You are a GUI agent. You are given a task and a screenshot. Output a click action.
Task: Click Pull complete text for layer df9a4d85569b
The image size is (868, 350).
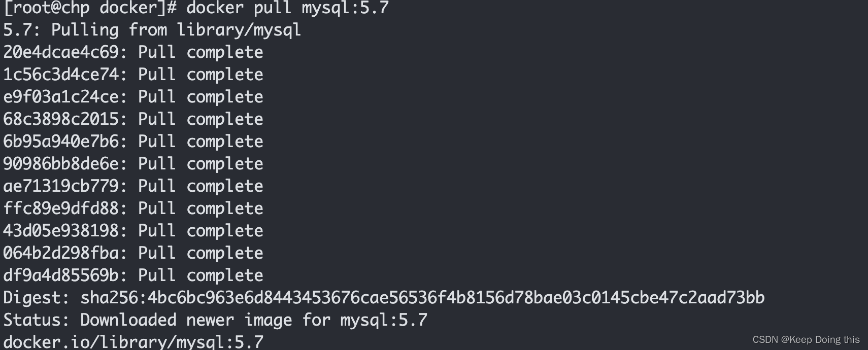coord(201,275)
